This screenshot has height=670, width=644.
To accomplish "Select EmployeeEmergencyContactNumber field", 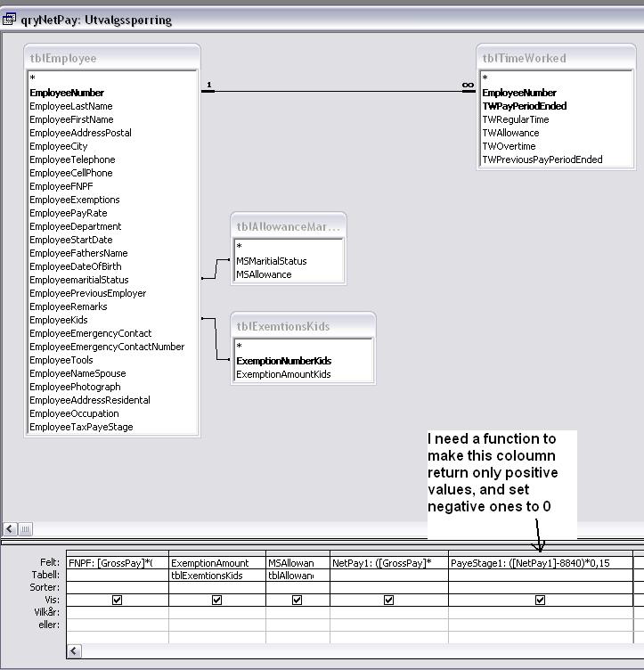I will coord(112,347).
